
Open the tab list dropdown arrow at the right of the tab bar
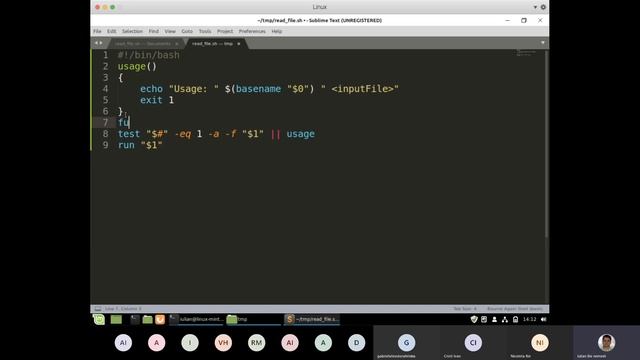(x=543, y=43)
